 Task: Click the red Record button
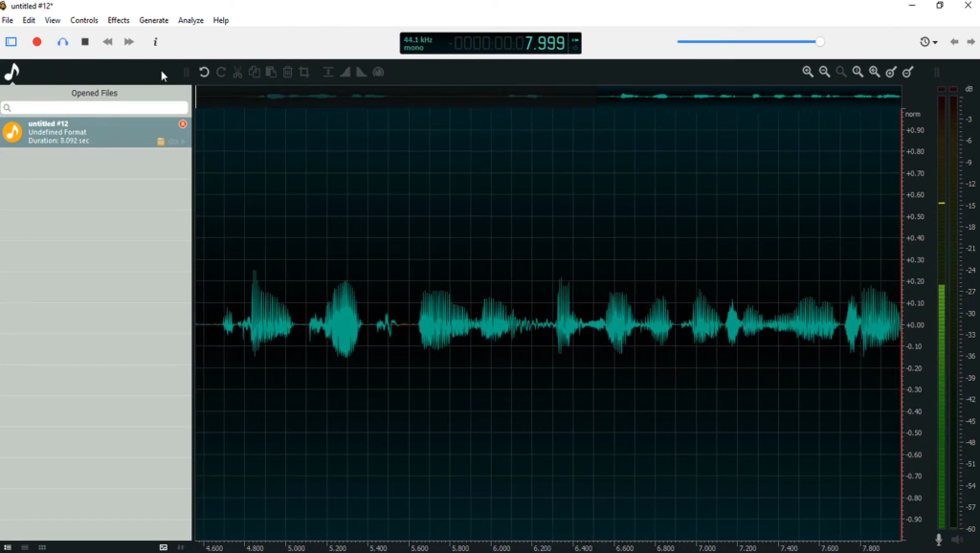pos(37,42)
